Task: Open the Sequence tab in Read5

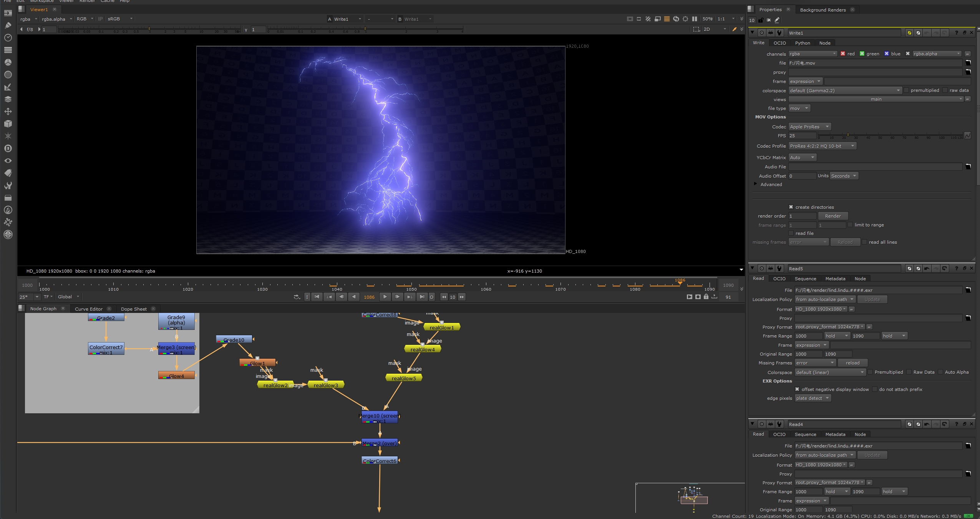Action: tap(805, 279)
